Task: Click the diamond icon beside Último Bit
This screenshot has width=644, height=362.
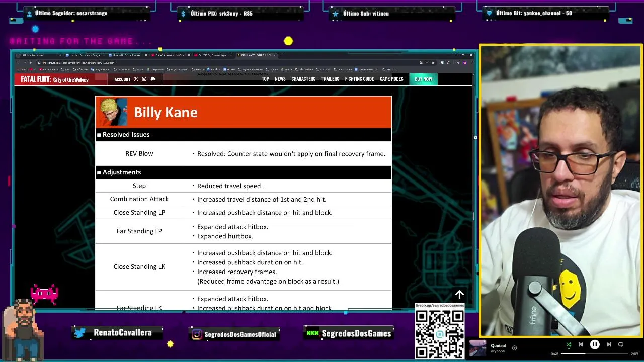Action: point(489,14)
